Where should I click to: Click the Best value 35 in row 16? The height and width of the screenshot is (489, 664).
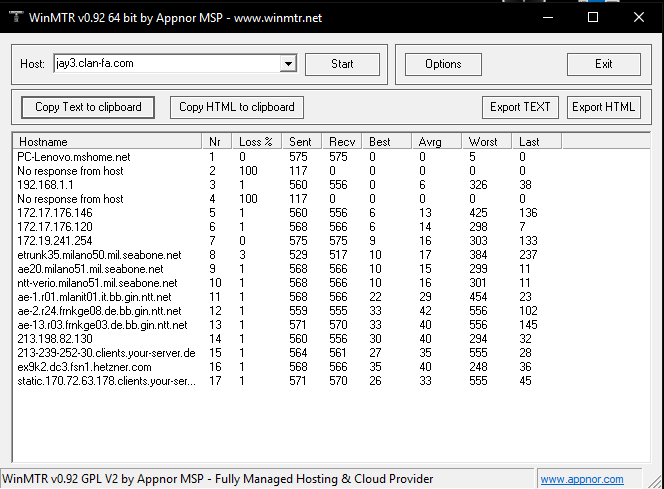click(x=375, y=367)
